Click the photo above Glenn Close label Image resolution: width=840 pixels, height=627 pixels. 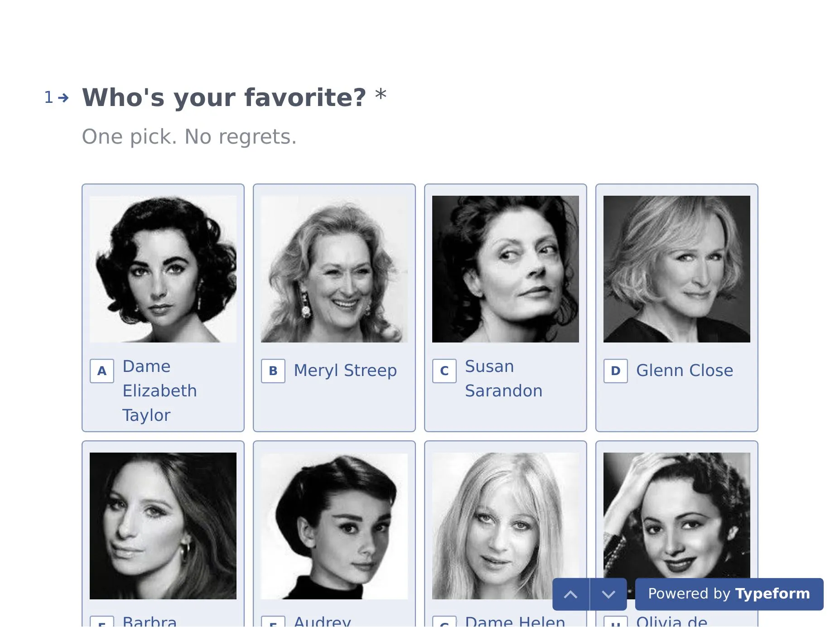pos(677,269)
